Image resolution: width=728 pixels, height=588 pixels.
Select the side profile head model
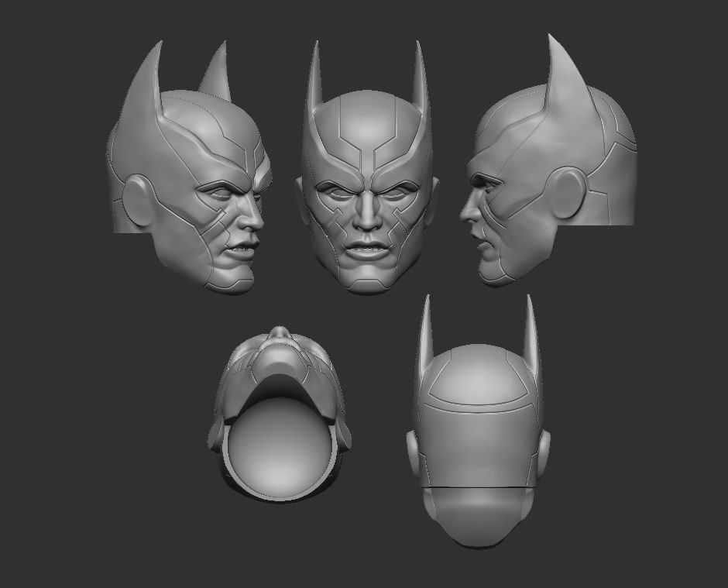(x=548, y=160)
